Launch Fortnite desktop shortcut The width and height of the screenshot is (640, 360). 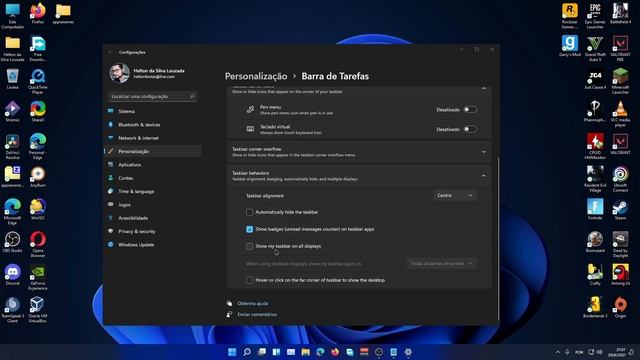click(x=595, y=209)
